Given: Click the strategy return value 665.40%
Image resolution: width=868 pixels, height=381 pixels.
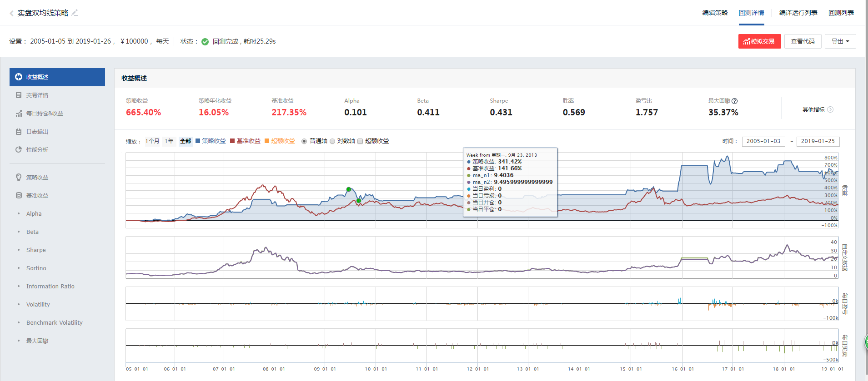Looking at the screenshot, I should coord(143,112).
